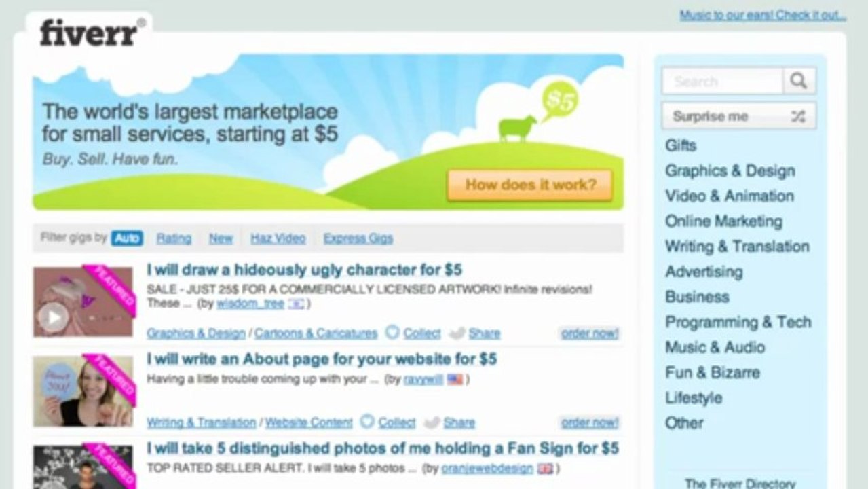This screenshot has width=868, height=489.
Task: Click the Share bird icon on About page gig
Action: pyautogui.click(x=432, y=422)
